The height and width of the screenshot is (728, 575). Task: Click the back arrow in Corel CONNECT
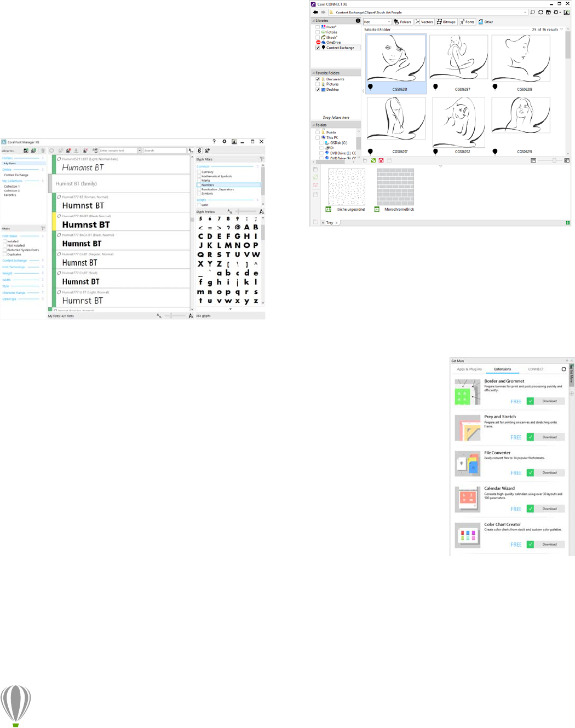coord(315,12)
